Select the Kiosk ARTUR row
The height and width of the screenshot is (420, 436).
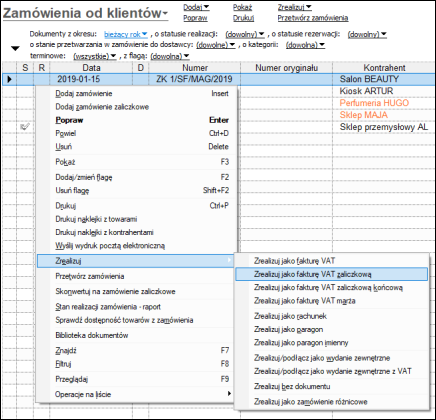(366, 91)
